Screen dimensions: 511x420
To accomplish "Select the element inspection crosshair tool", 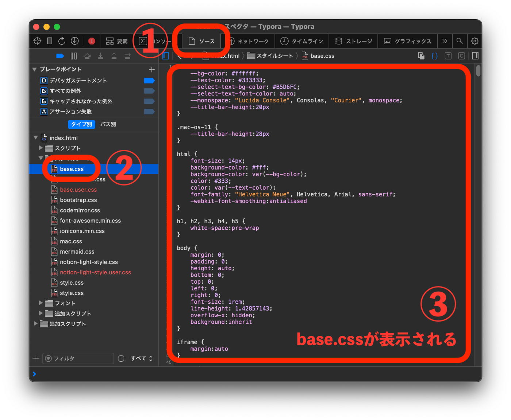I will coord(37,41).
